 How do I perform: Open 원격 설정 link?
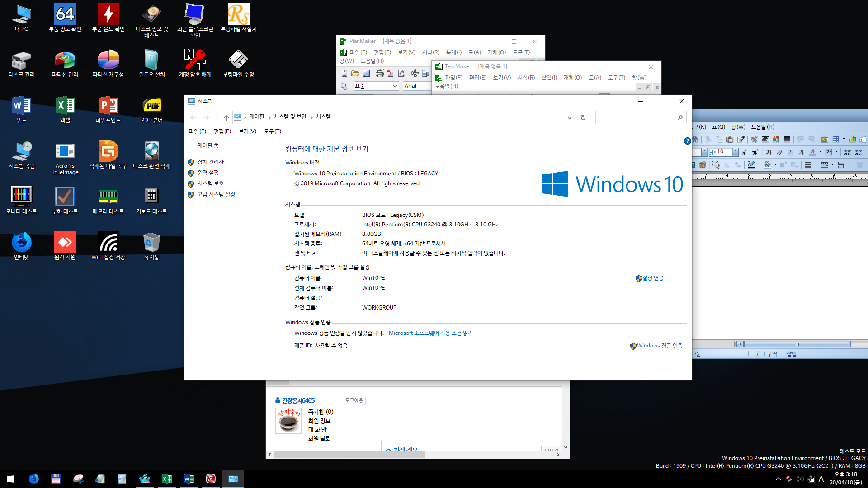click(208, 173)
